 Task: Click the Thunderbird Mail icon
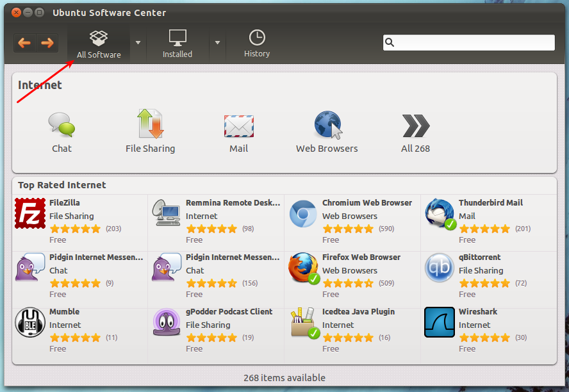pyautogui.click(x=440, y=213)
